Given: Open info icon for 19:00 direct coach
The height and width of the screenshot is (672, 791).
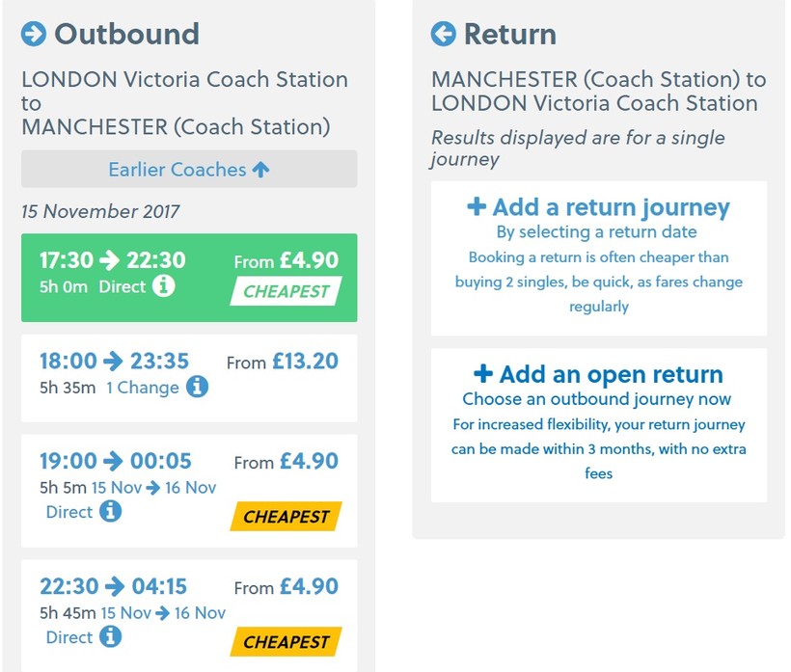Looking at the screenshot, I should [111, 511].
